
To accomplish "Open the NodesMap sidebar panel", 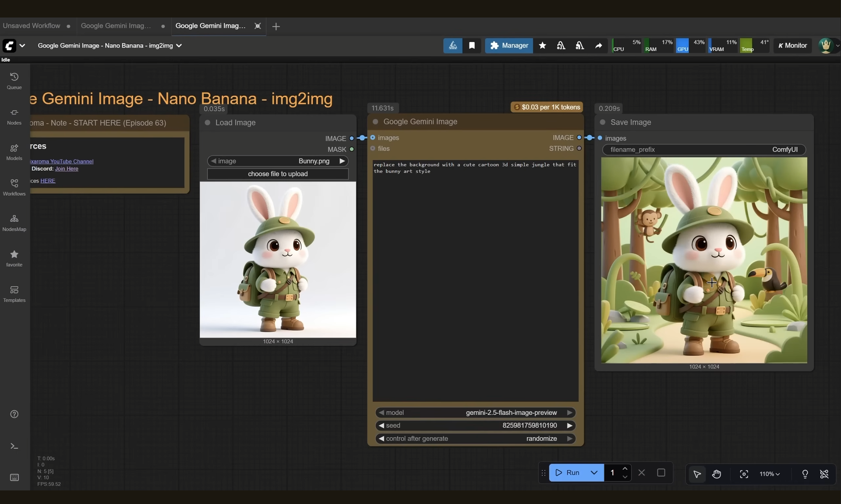I will 14,222.
